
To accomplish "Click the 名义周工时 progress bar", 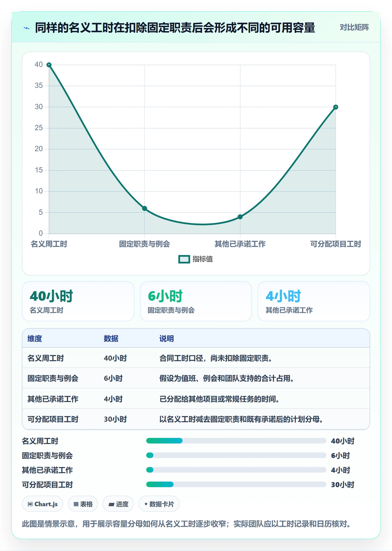I will pyautogui.click(x=236, y=441).
